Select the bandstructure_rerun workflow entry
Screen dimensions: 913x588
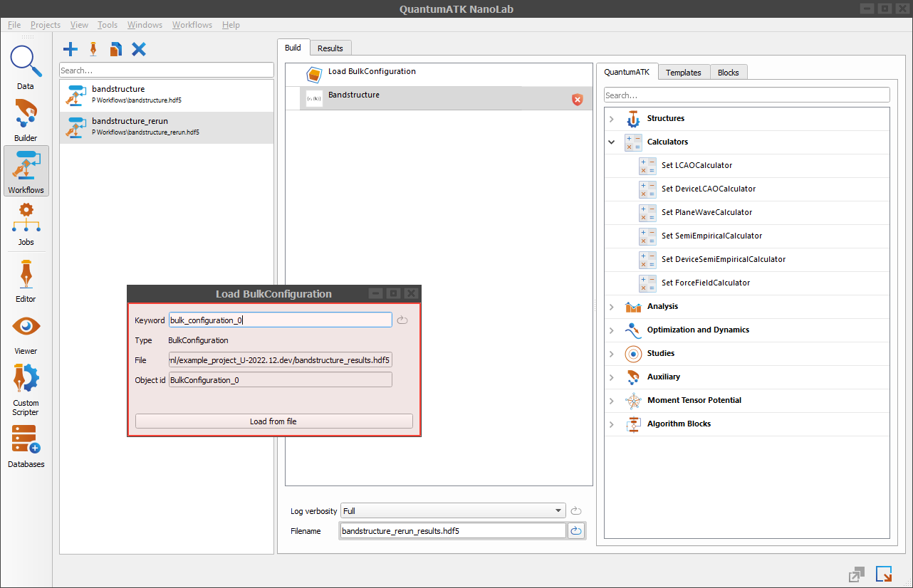[x=167, y=127]
